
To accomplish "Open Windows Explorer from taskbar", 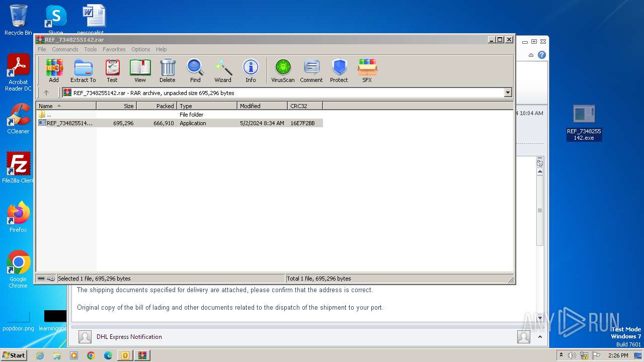I will (x=57, y=355).
